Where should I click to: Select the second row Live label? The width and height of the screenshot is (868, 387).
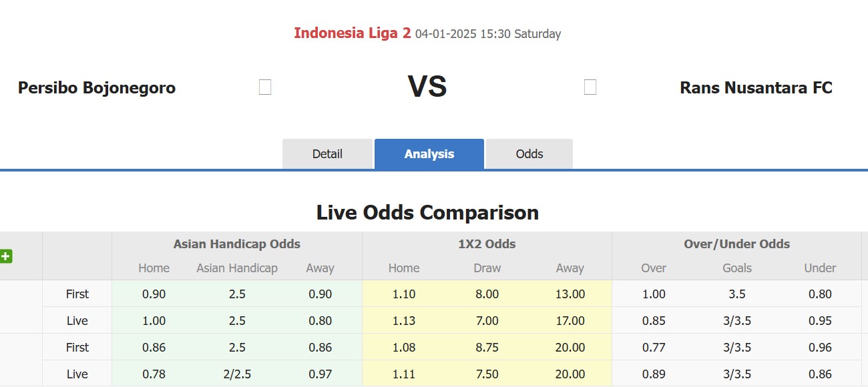[x=77, y=320]
